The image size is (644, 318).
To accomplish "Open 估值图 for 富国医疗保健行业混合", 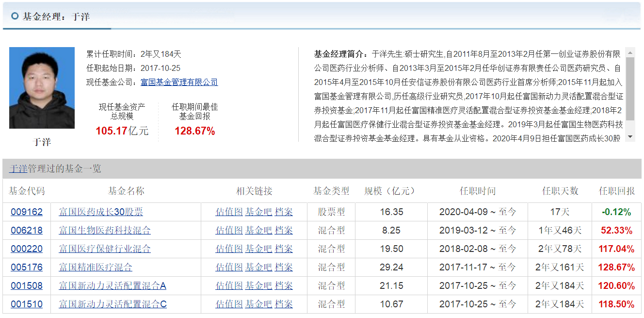I will coord(229,249).
